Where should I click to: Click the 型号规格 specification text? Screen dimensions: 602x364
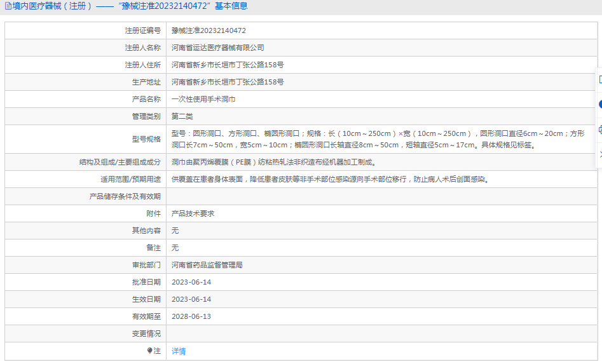pyautogui.click(x=378, y=139)
